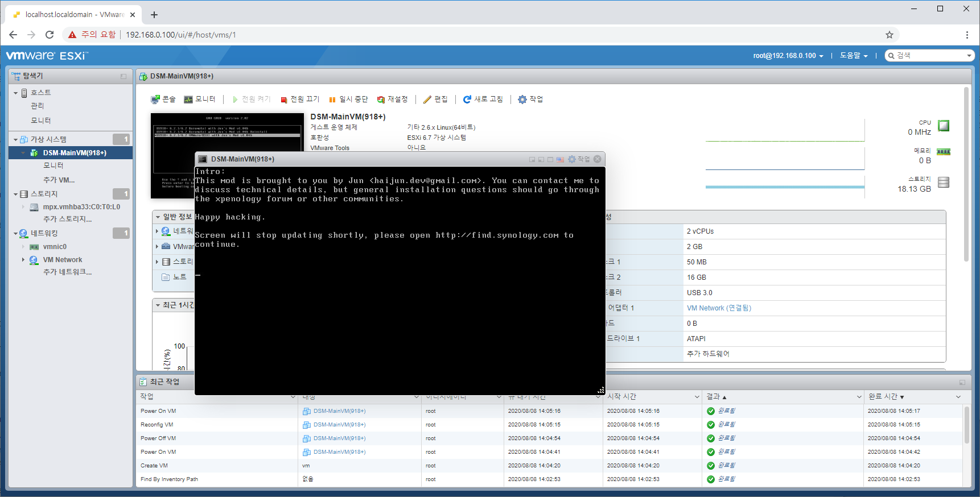This screenshot has height=497, width=980.
Task: Open the root@192.168.0.100 user dropdown
Action: (788, 56)
